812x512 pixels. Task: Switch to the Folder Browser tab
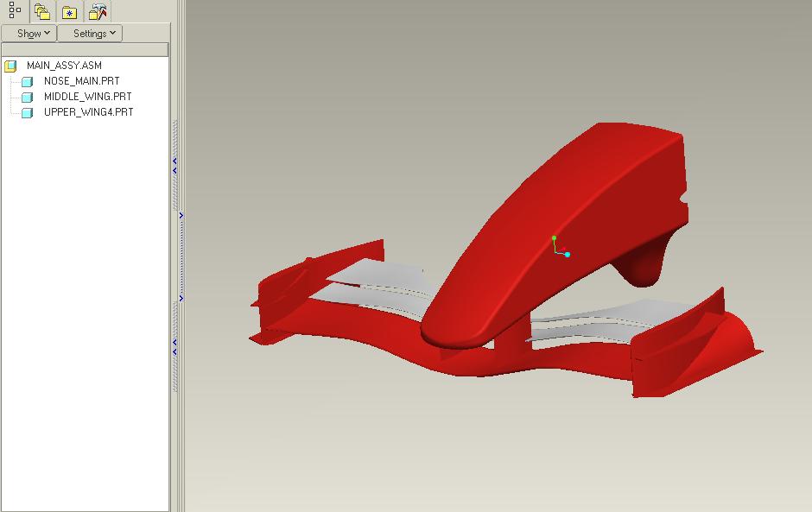(x=42, y=11)
